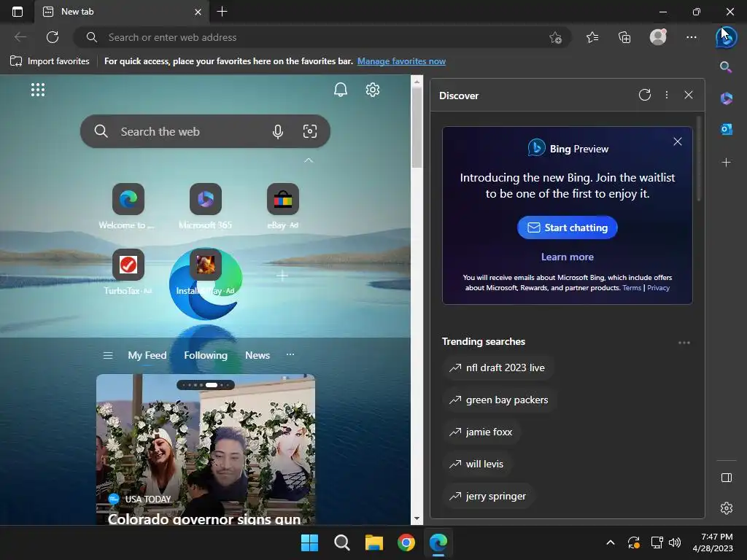Viewport: 747px width, 560px height.
Task: Open the tab actions menu icon
Action: coord(18,12)
